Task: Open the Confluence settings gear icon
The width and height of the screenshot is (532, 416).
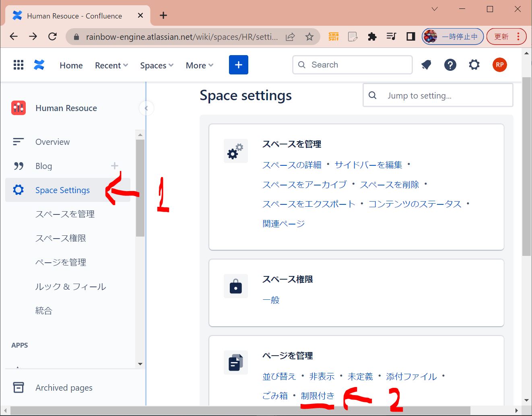Action: (474, 65)
